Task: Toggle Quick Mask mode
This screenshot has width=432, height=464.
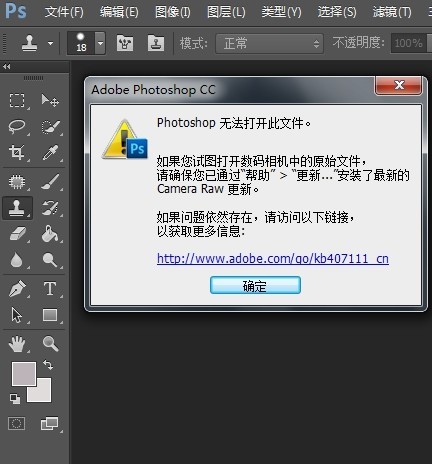Action: (16, 424)
